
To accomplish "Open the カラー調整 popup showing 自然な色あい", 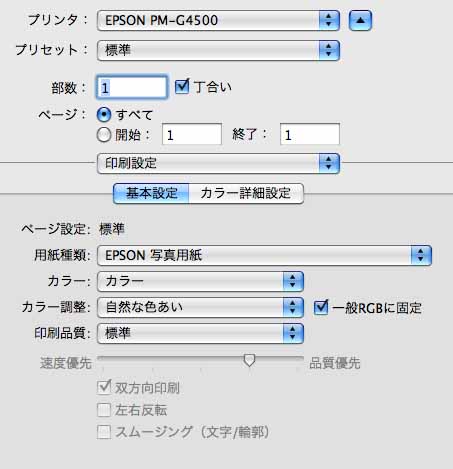I will pos(200,307).
